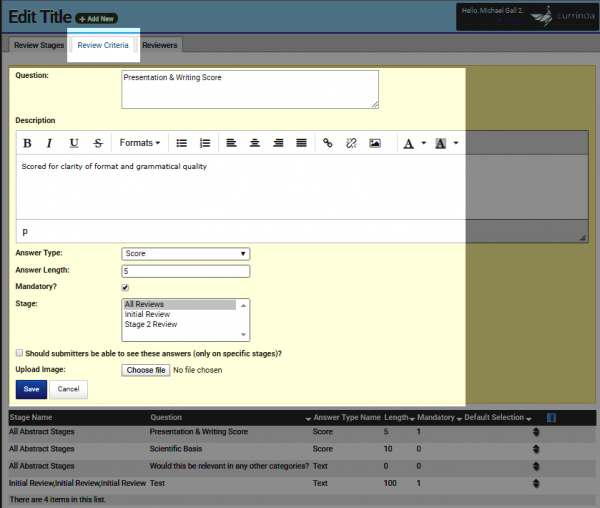The image size is (600, 508).
Task: Open Scientific Basis question row
Action: tap(302, 449)
